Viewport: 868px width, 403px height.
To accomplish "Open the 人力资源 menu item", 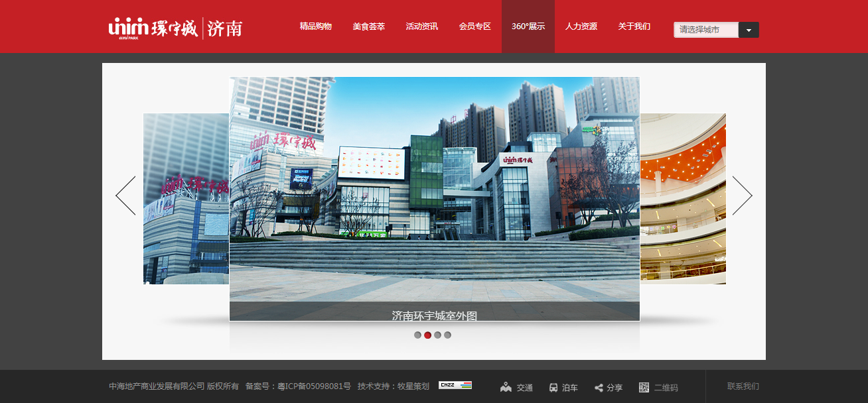I will [581, 27].
